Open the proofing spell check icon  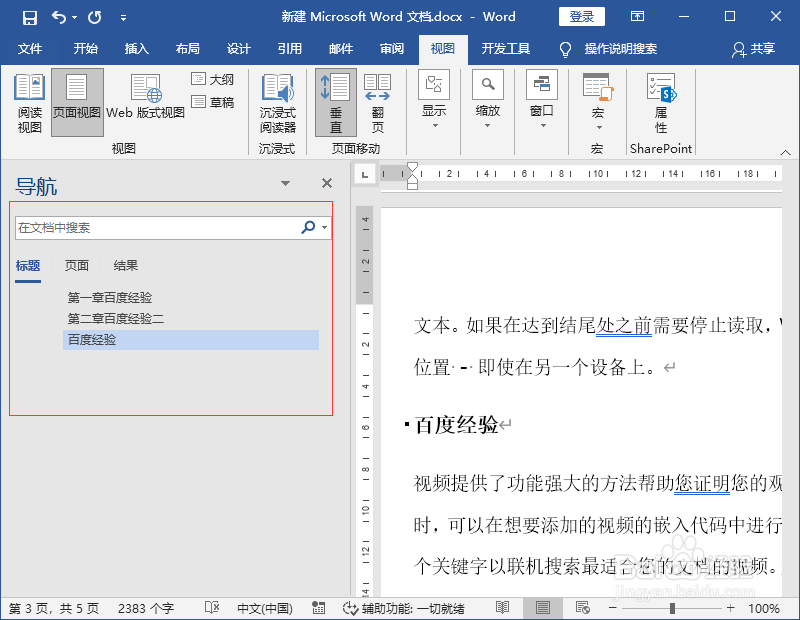tap(212, 607)
